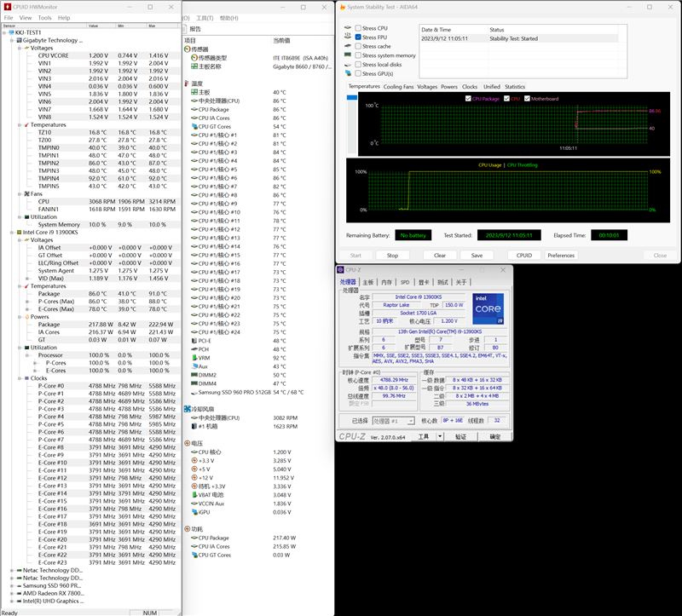
Task: Collapse the Voltages section in HWMonitor
Action: pyautogui.click(x=20, y=48)
